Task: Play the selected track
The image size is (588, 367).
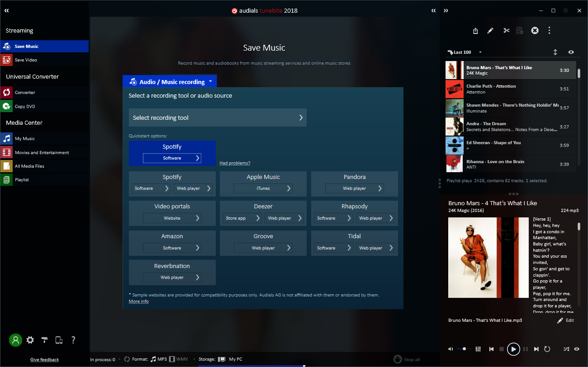Action: pos(513,349)
